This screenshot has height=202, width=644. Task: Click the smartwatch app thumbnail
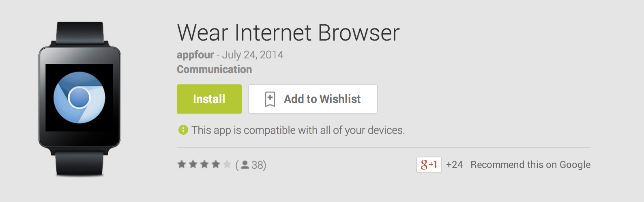point(79,99)
